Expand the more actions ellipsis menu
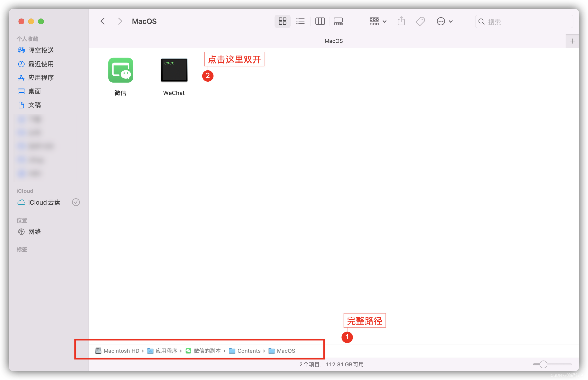This screenshot has width=588, height=380. [444, 21]
